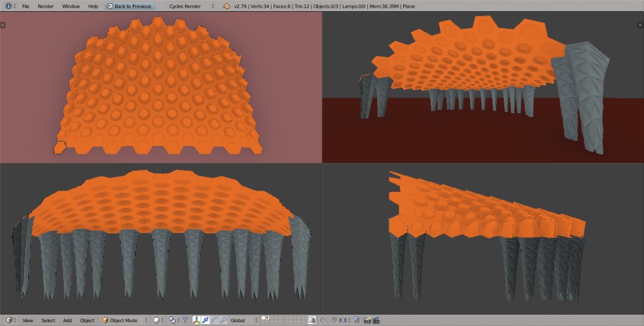Screen dimensions: 644x326
Task: Select the scale manipulator icon
Action: (x=223, y=320)
